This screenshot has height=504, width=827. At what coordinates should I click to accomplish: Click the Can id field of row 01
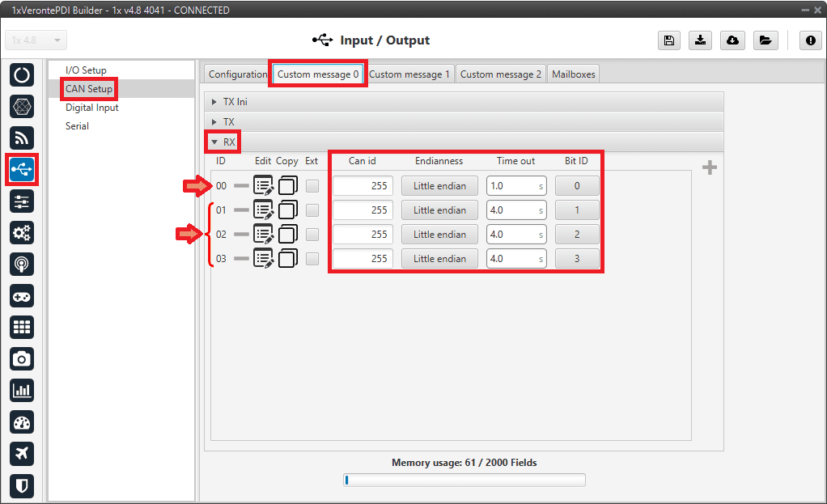pyautogui.click(x=363, y=210)
